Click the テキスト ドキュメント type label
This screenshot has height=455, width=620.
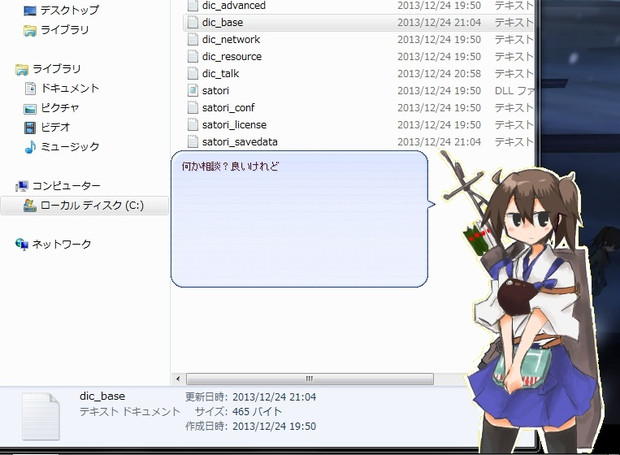click(130, 412)
